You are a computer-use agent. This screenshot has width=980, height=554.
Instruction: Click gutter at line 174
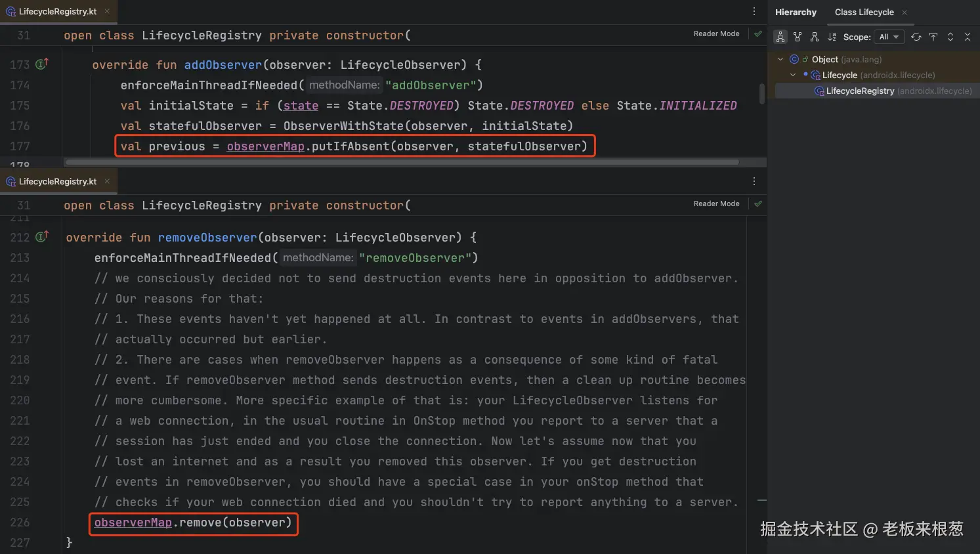coord(20,85)
